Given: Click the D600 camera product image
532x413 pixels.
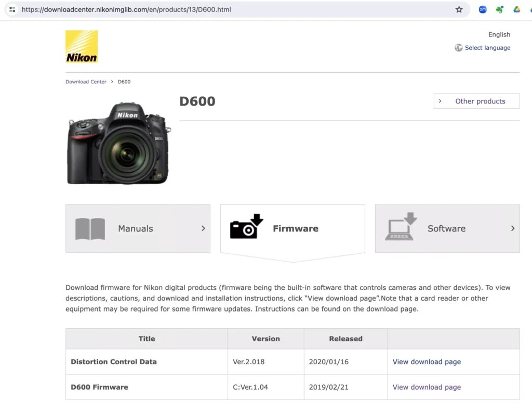Looking at the screenshot, I should [x=119, y=143].
